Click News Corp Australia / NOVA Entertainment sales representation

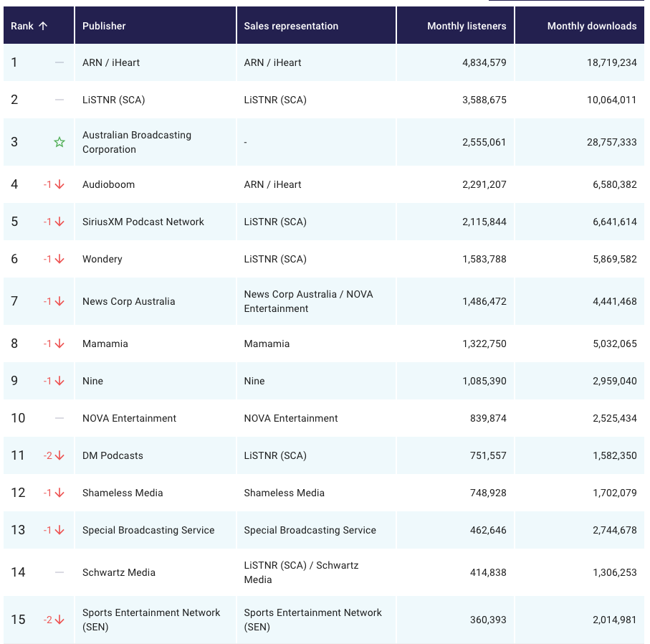(308, 302)
